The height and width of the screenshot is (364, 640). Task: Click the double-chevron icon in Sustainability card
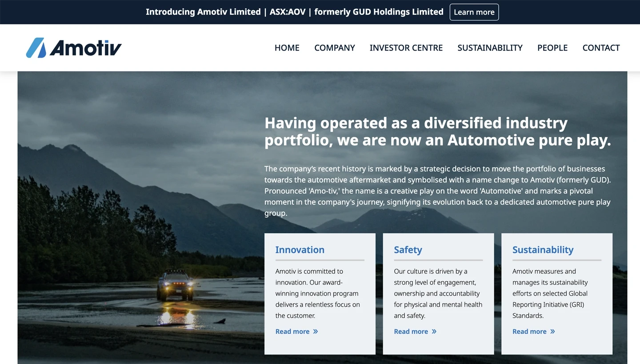552,332
